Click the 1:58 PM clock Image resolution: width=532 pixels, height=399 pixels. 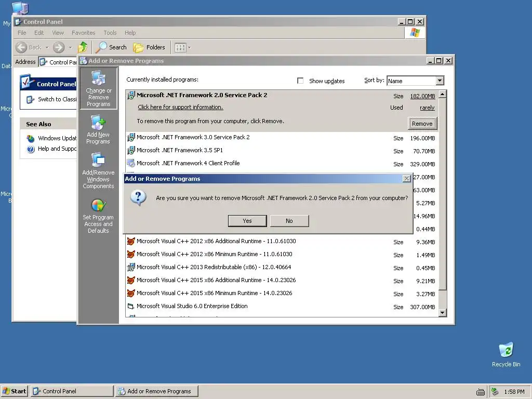click(514, 392)
